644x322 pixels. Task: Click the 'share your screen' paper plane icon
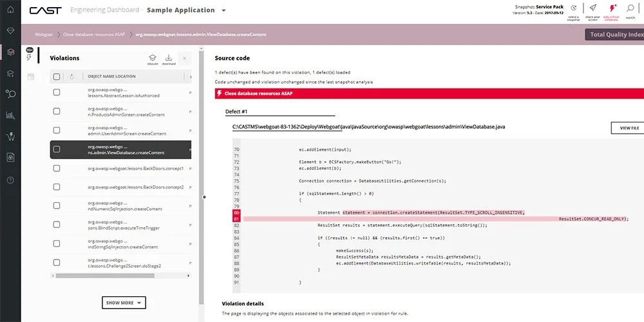click(592, 8)
